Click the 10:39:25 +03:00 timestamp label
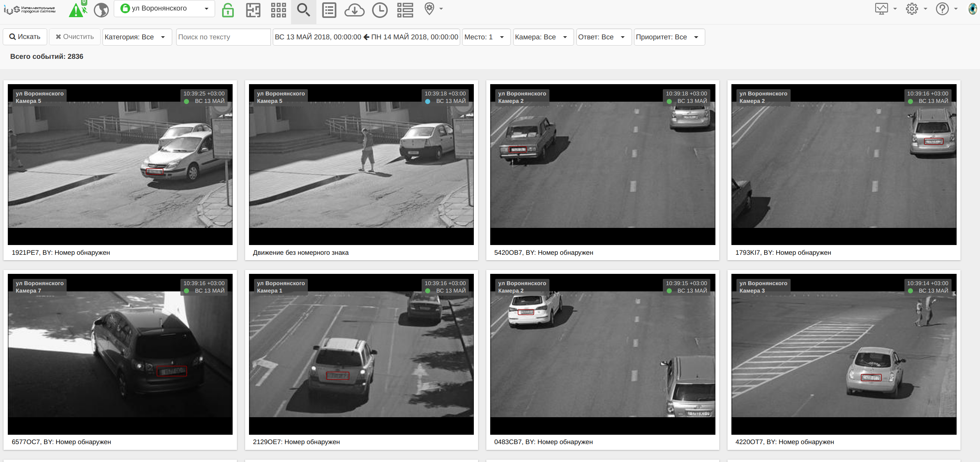980x462 pixels. pos(204,93)
